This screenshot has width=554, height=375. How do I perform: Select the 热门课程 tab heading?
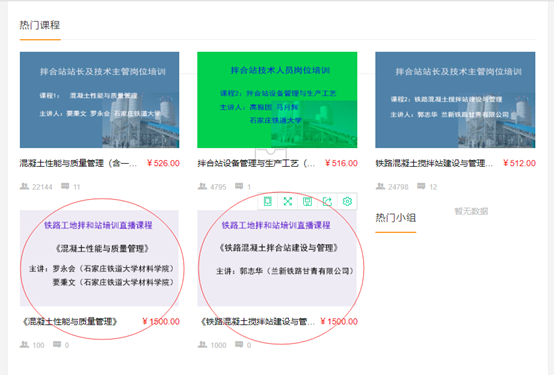coord(40,25)
